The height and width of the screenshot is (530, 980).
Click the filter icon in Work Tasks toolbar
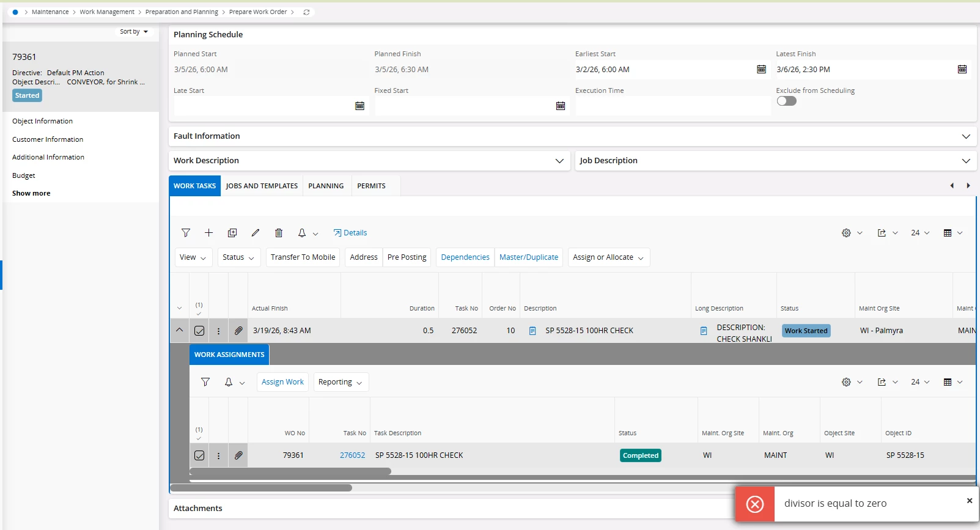(186, 233)
